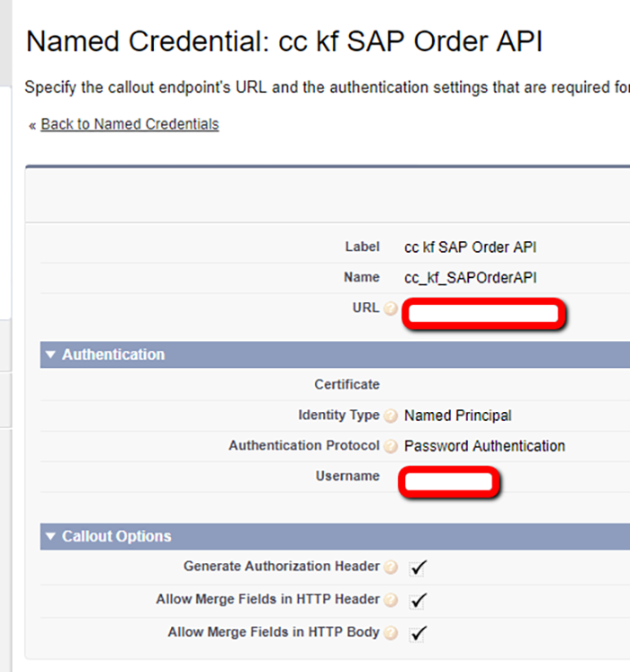Image resolution: width=630 pixels, height=672 pixels.
Task: Click the Identity Type help icon
Action: coord(391,416)
